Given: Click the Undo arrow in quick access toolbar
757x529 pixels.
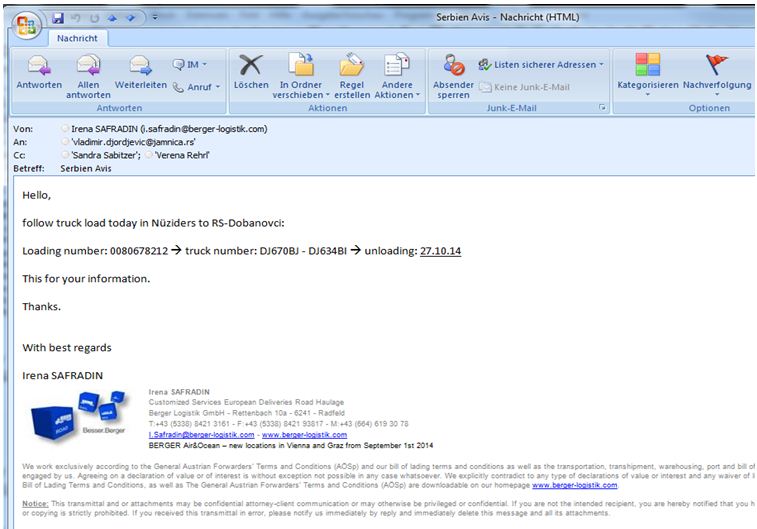Looking at the screenshot, I should tap(76, 18).
